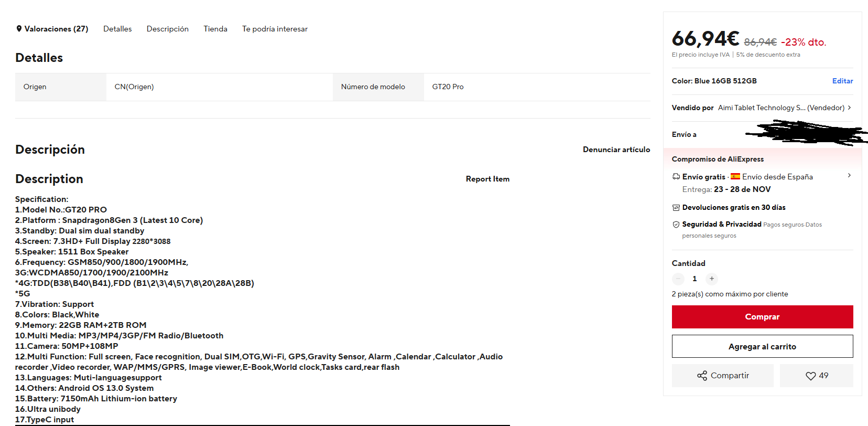Click the '2.Platform : Snapdragon8Gen 3' line
This screenshot has height=426, width=868.
click(109, 220)
